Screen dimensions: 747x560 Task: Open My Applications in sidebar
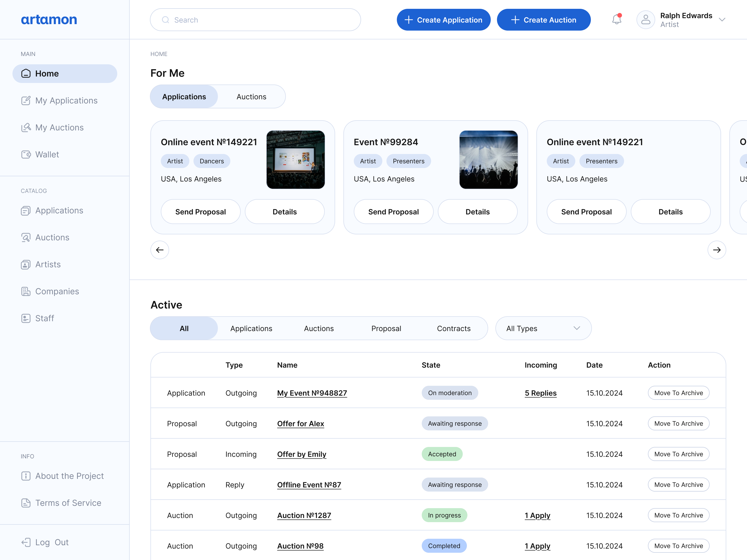[65, 101]
